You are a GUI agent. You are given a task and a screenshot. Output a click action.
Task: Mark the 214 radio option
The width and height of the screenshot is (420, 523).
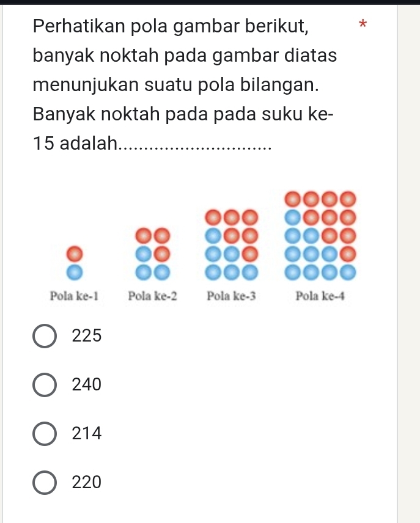pos(45,434)
